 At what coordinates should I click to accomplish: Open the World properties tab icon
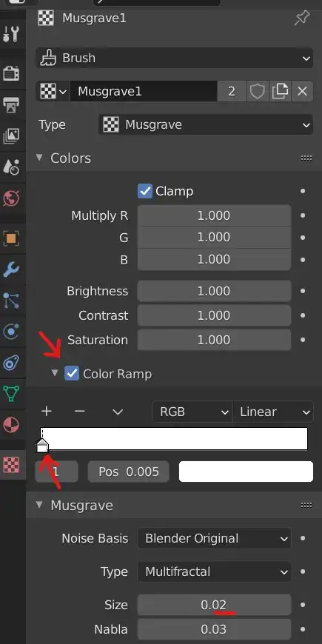11,198
